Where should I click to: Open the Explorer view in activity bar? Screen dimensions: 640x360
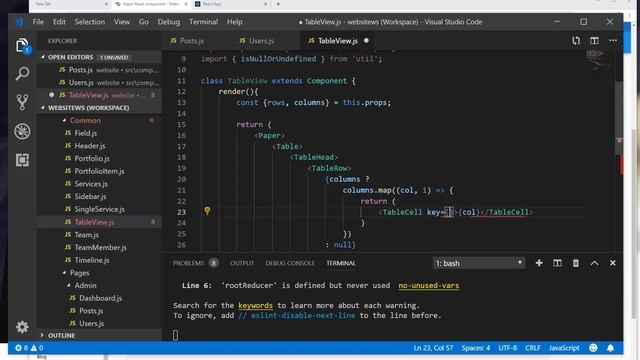pyautogui.click(x=22, y=46)
